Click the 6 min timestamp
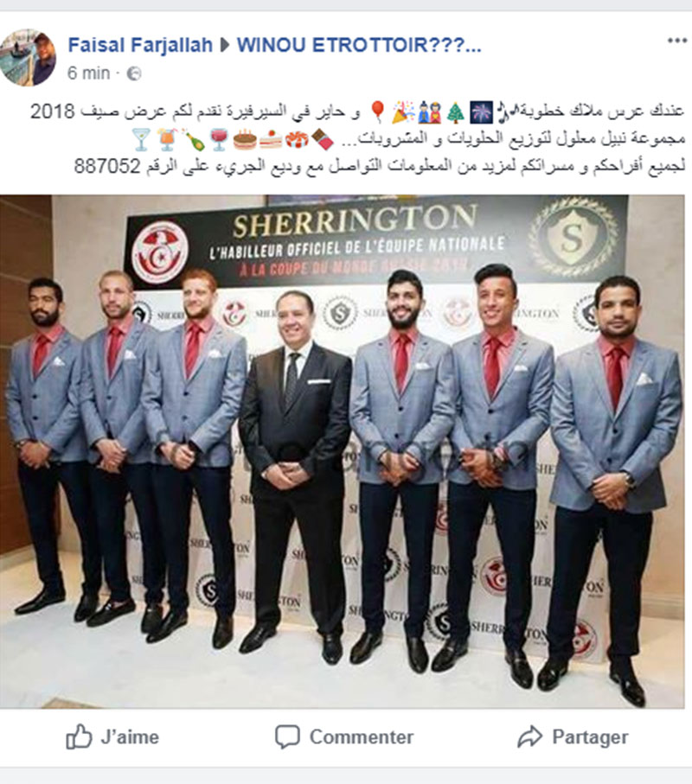 pyautogui.click(x=88, y=73)
